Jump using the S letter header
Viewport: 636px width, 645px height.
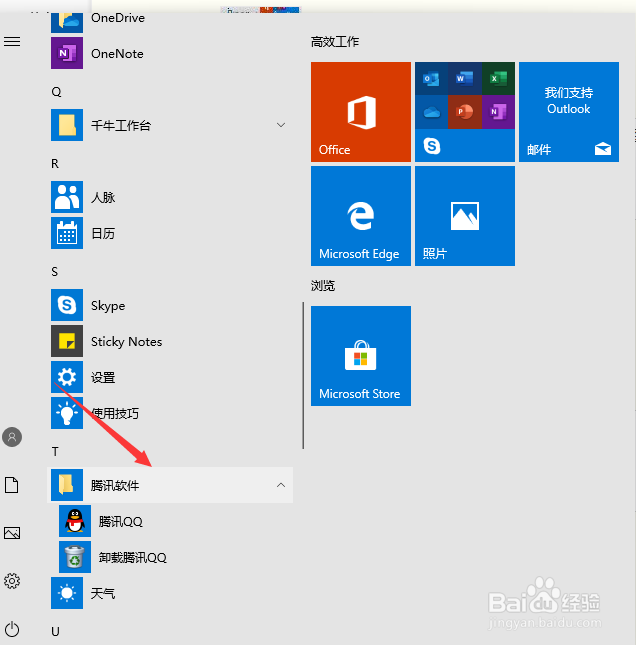55,271
